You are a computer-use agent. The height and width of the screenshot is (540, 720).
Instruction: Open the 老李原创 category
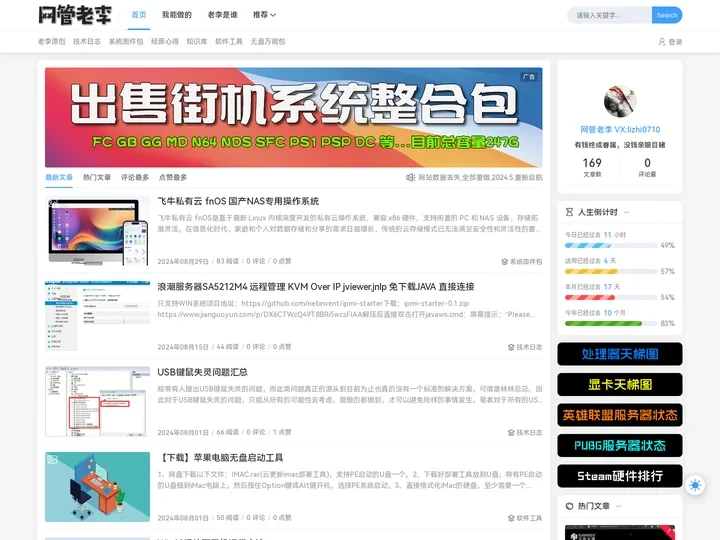pos(51,41)
